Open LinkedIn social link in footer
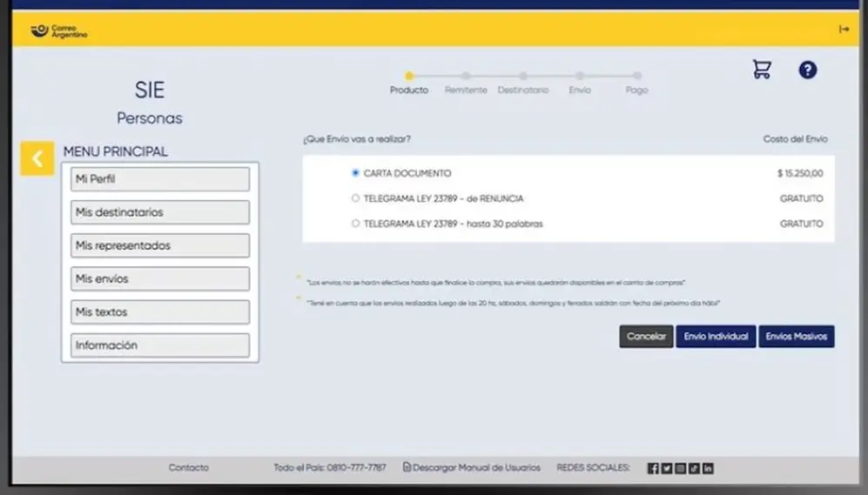The width and height of the screenshot is (868, 495). tap(708, 468)
